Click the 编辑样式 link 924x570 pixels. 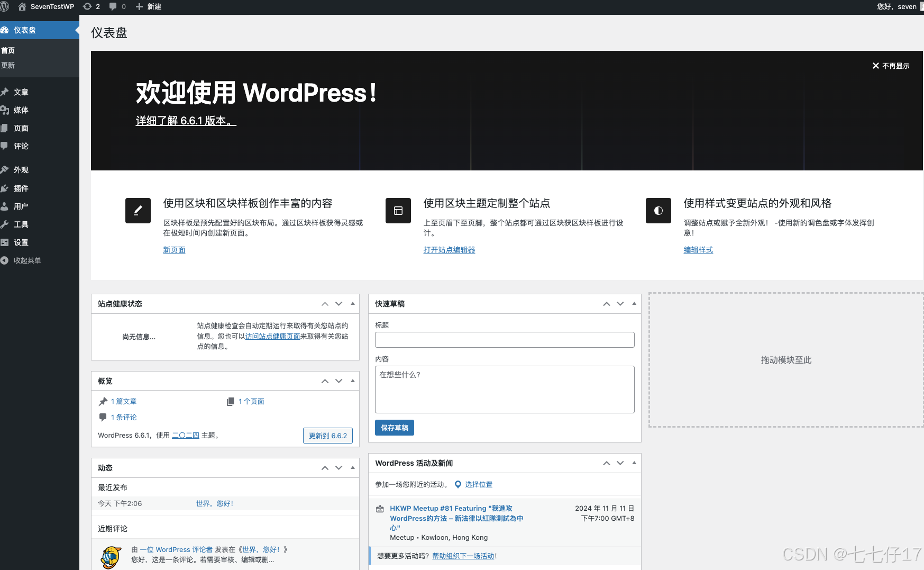[698, 250]
